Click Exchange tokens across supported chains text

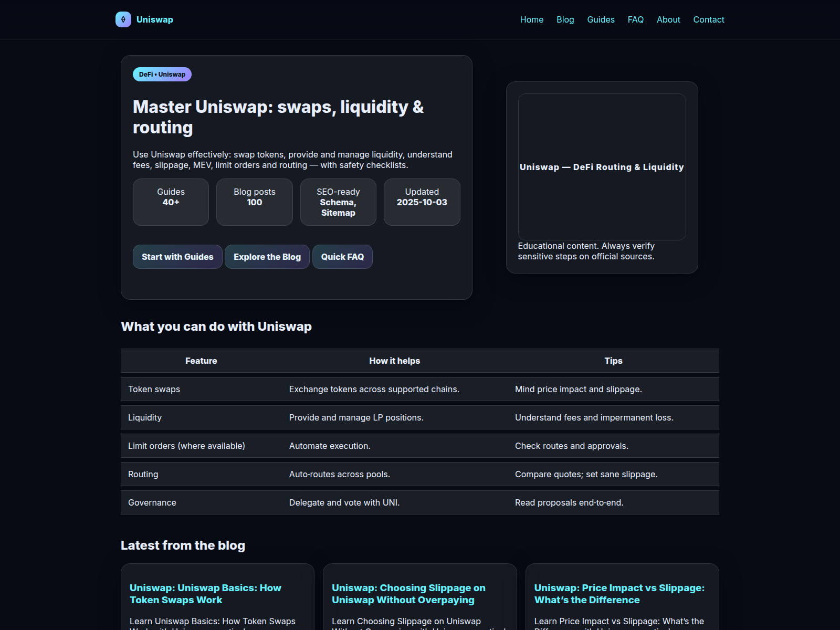[374, 389]
